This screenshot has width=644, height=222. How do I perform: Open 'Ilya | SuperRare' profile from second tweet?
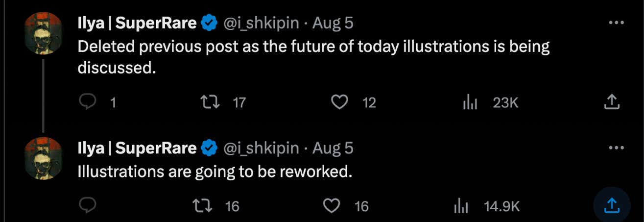point(138,148)
